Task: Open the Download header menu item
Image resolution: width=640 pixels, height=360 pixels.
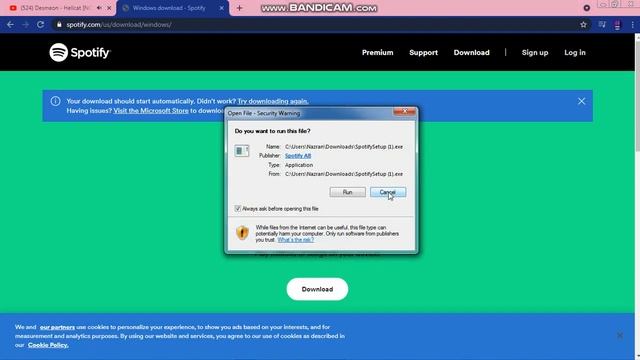Action: [471, 52]
